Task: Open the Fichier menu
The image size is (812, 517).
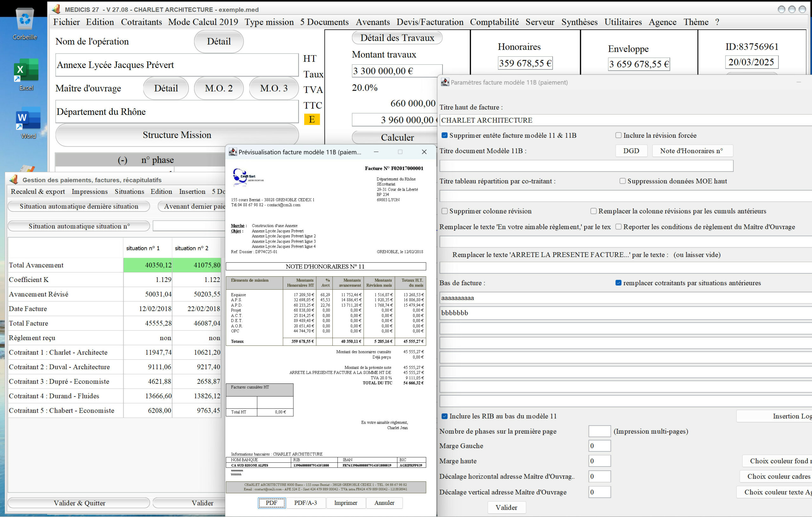Action: (66, 22)
